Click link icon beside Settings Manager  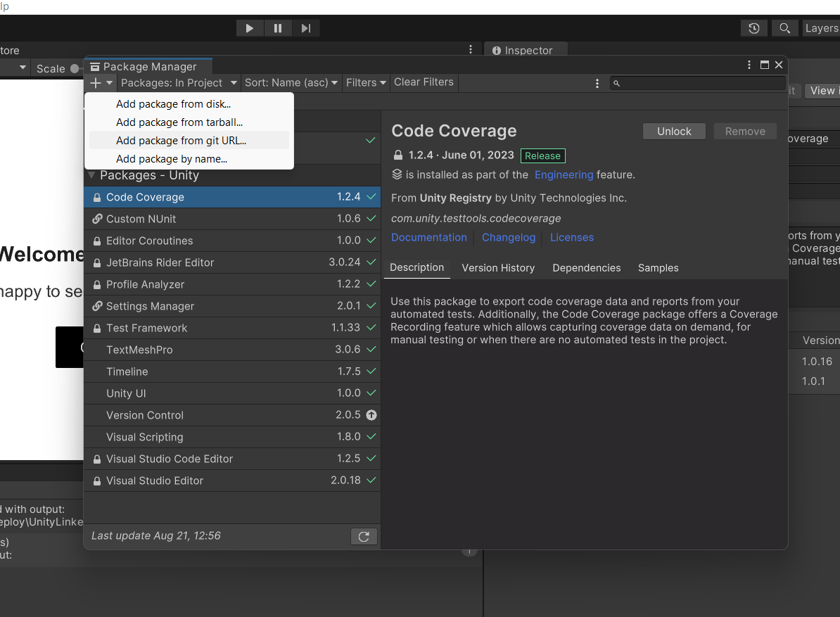(97, 306)
